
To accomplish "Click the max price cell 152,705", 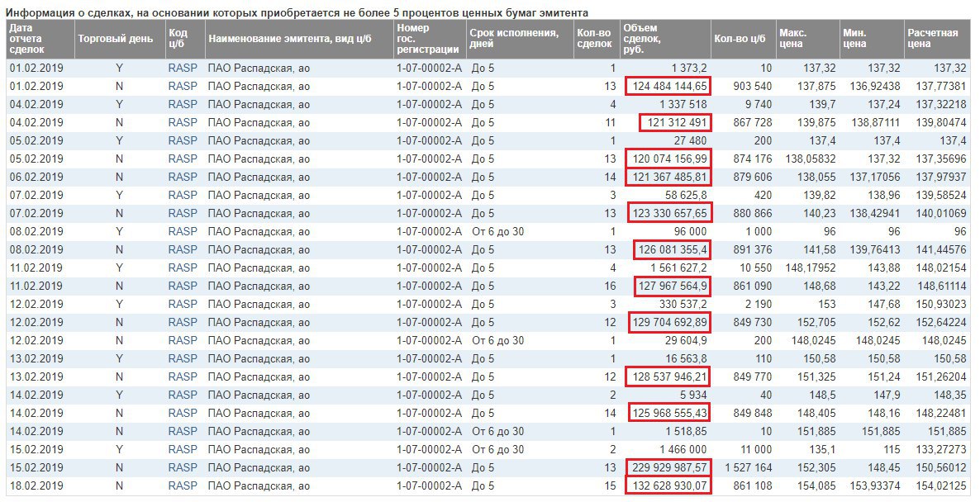I will click(x=816, y=322).
